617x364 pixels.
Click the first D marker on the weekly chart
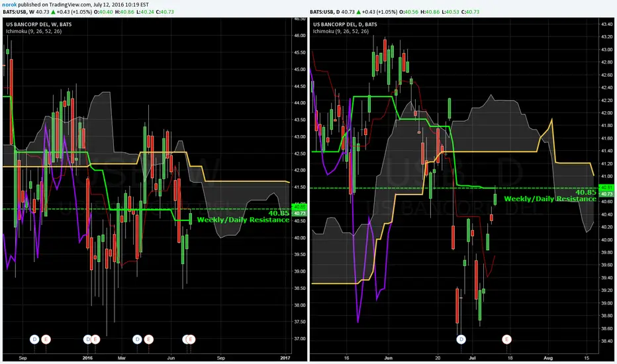tap(34, 340)
